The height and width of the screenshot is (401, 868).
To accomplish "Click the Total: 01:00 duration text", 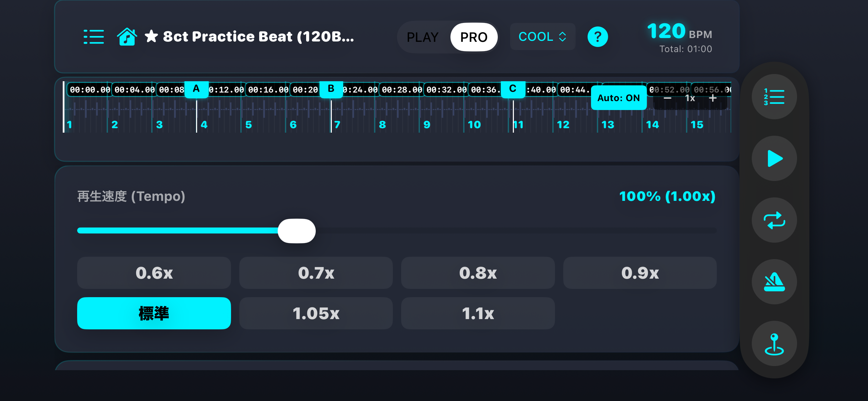I will (x=686, y=49).
